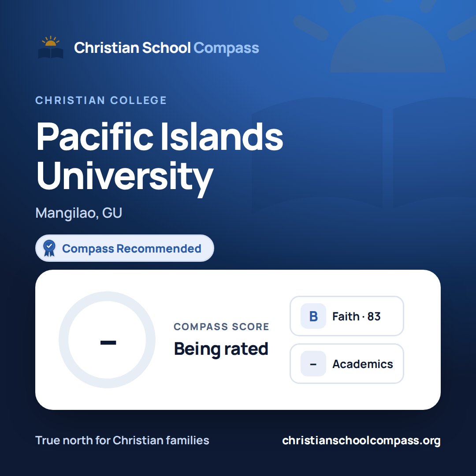Click the CHRISTIAN COLLEGE category label
Screen dimensions: 476x476
click(x=101, y=100)
